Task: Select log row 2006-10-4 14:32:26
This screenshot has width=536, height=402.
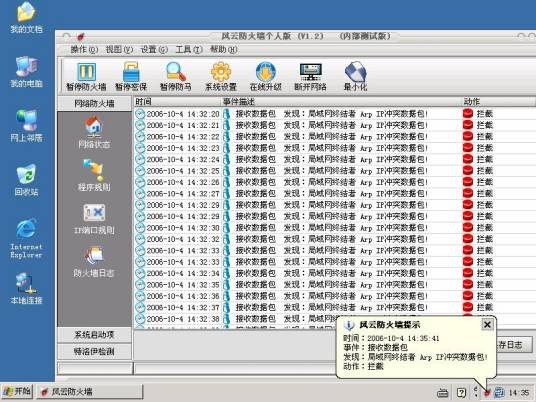Action: [x=334, y=182]
